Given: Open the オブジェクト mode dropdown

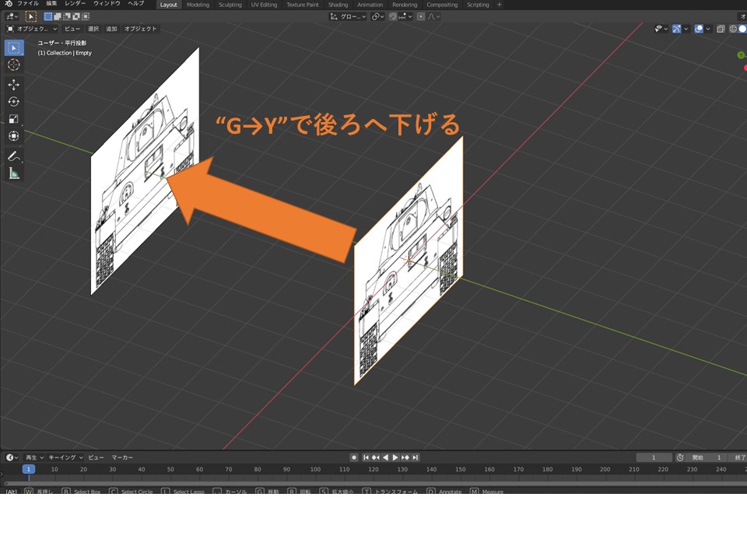Looking at the screenshot, I should pyautogui.click(x=31, y=29).
